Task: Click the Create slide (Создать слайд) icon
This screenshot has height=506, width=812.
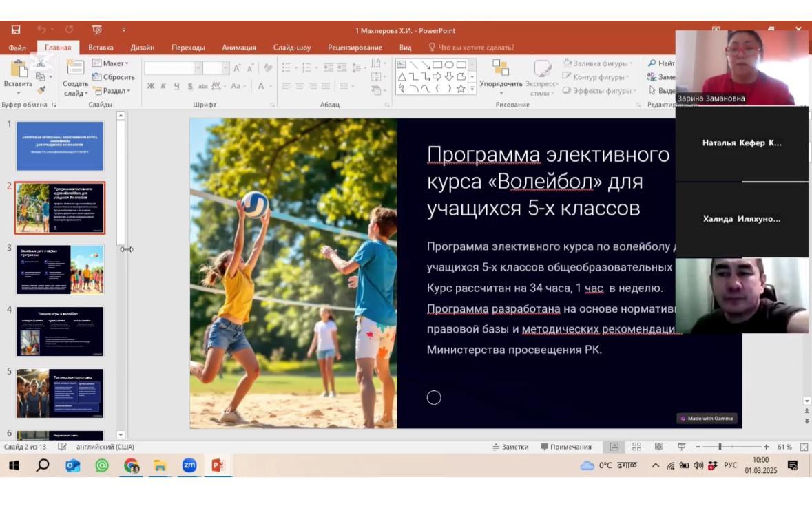Action: [75, 70]
